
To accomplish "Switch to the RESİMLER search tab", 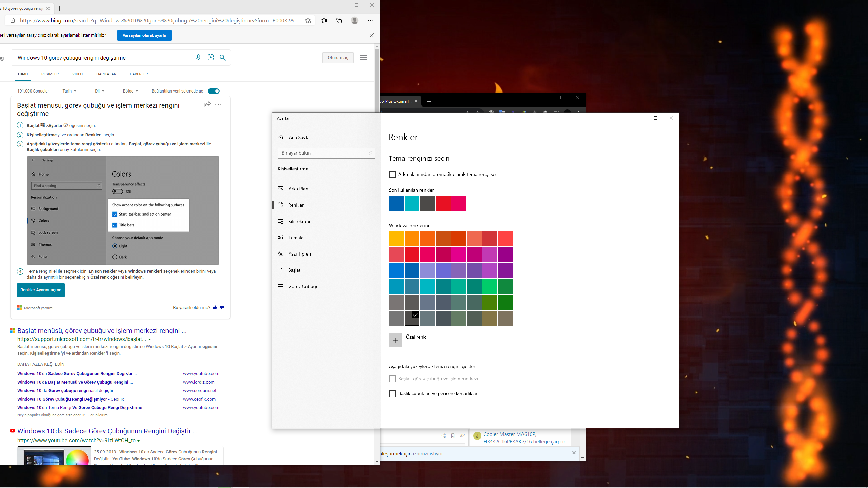I will click(50, 74).
